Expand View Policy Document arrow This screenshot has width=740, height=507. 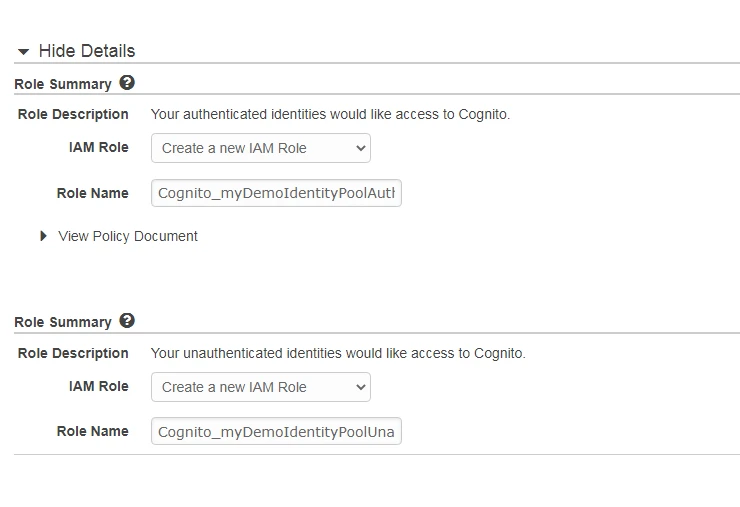pyautogui.click(x=43, y=236)
